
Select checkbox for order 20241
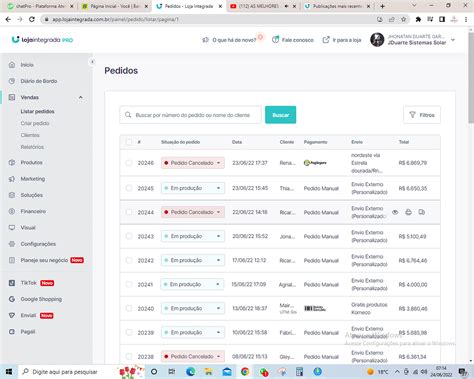pyautogui.click(x=129, y=284)
